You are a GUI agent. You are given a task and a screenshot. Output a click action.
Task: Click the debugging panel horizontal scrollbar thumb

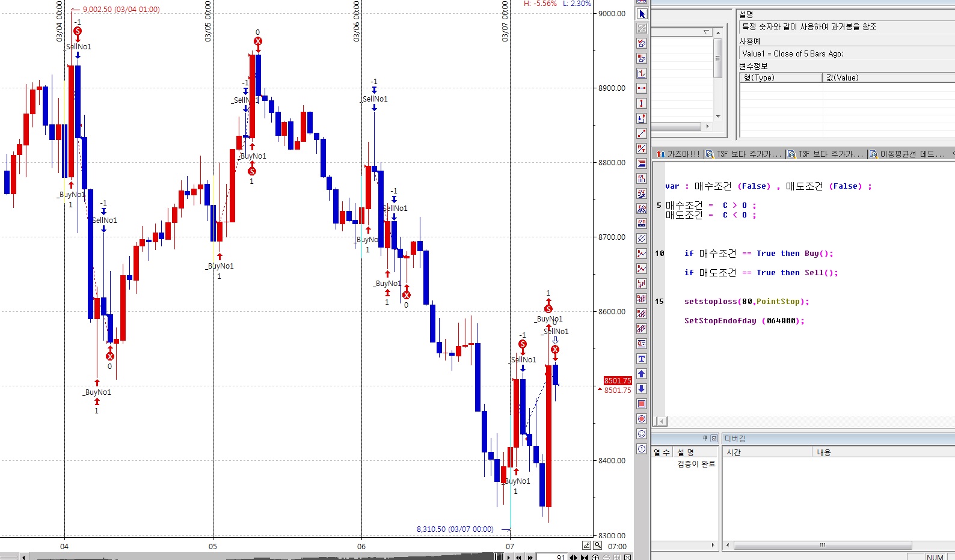[822, 546]
